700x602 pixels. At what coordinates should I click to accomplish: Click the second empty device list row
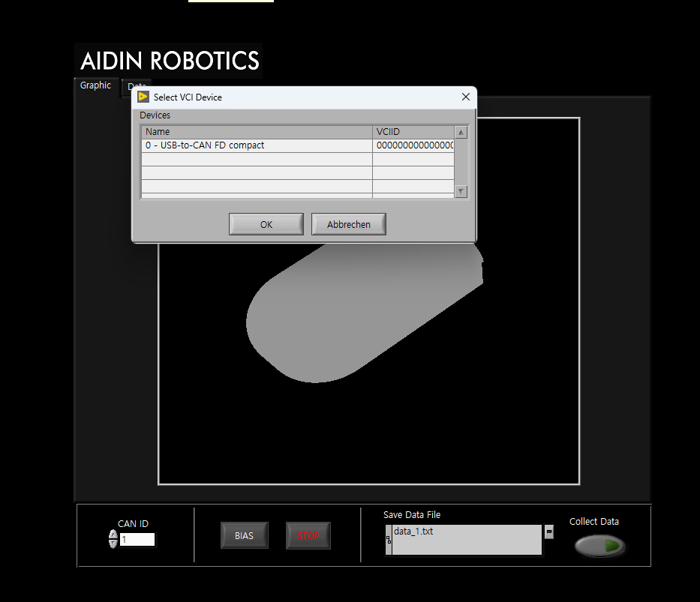pos(298,172)
